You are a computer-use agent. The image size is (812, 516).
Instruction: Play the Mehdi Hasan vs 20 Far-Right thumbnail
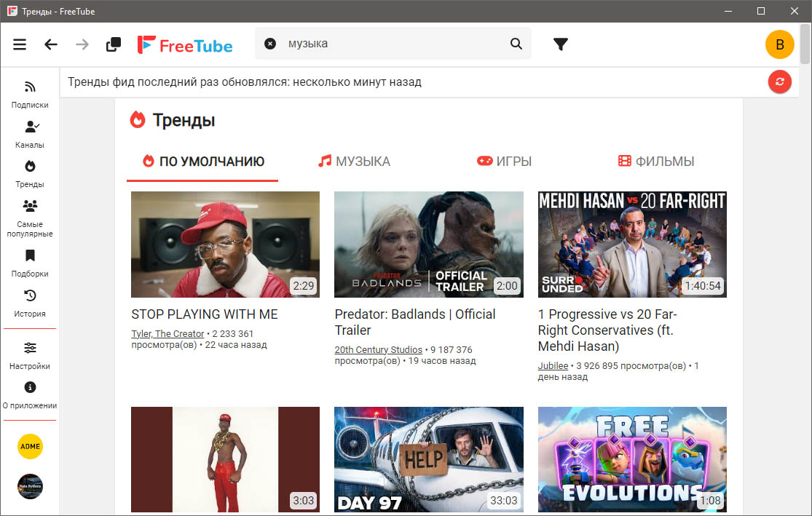click(x=632, y=245)
